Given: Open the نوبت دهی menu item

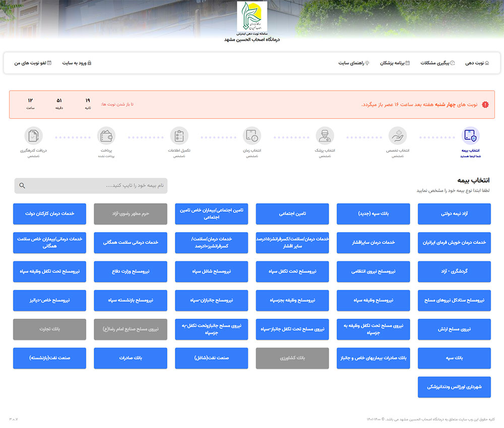Looking at the screenshot, I should pyautogui.click(x=477, y=63).
